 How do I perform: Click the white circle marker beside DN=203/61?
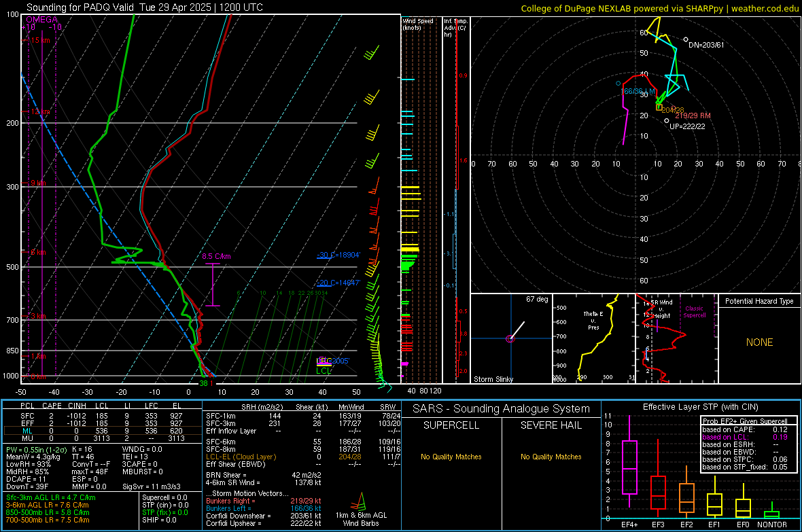coord(686,39)
